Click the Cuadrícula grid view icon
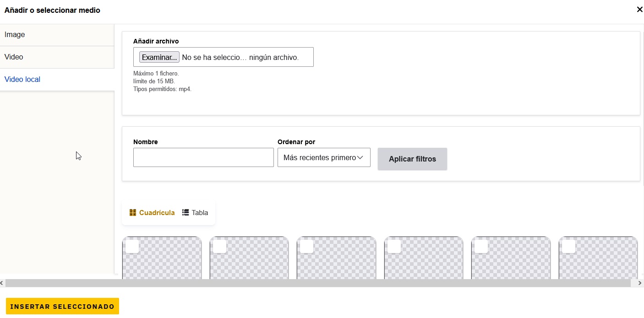The image size is (644, 318). coord(133,213)
